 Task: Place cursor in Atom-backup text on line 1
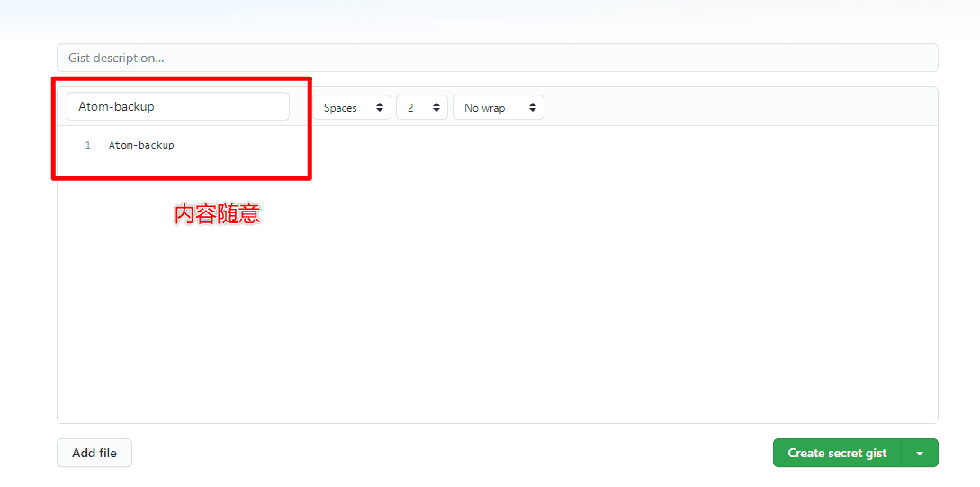point(141,145)
